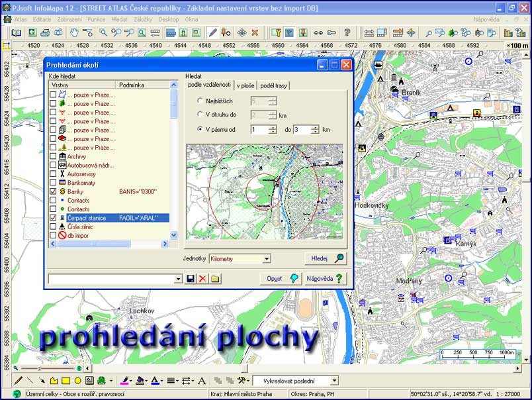
Task: Check the Čísla silnic layer checkbox
Action: point(53,226)
